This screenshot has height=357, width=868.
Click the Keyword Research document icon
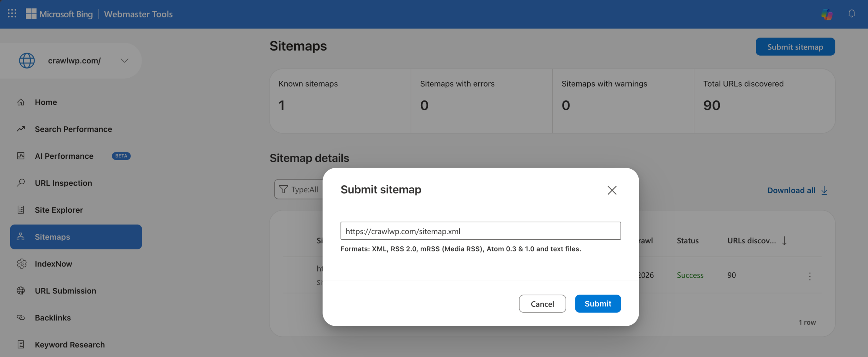21,344
